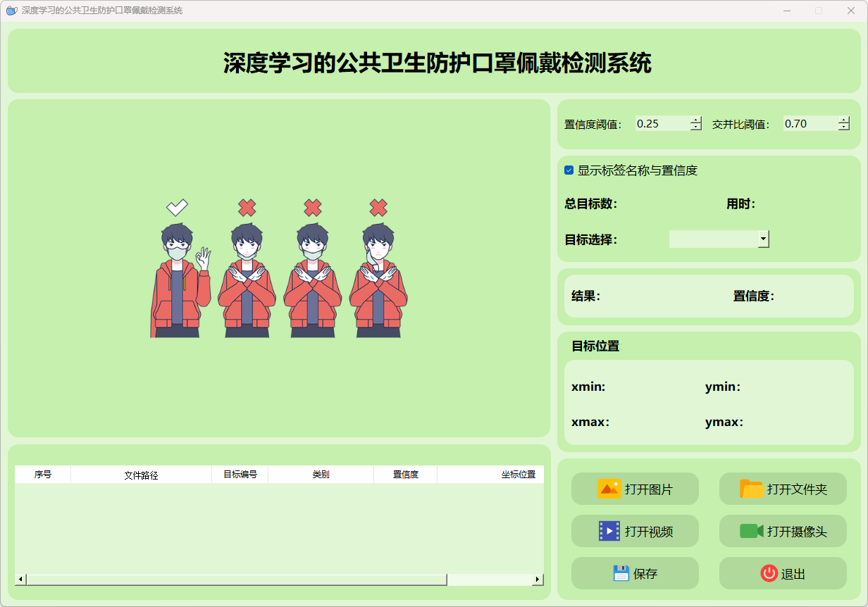Decrease 交并比阈值 with the down arrow
This screenshot has height=607, width=868.
(844, 127)
